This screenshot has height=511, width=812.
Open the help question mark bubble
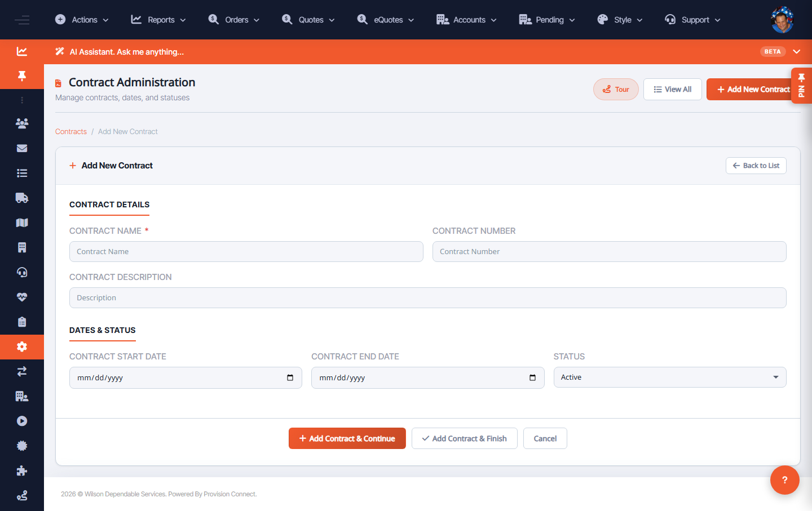[784, 480]
